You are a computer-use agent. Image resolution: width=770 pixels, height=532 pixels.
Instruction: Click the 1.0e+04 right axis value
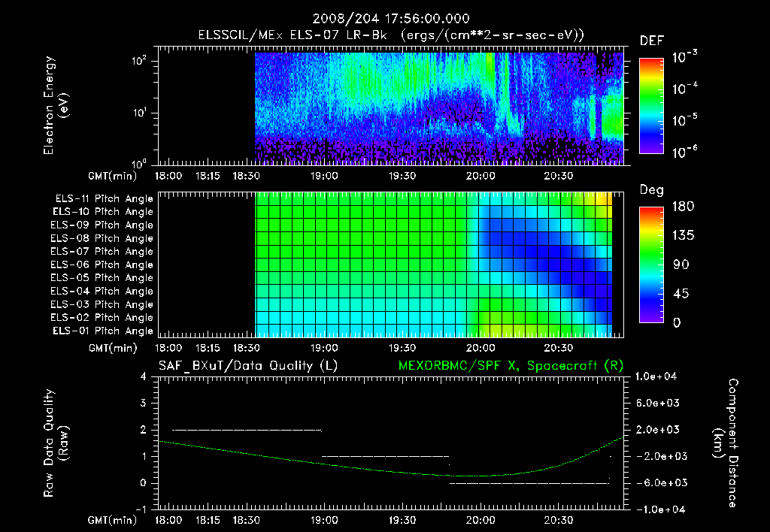tap(656, 377)
